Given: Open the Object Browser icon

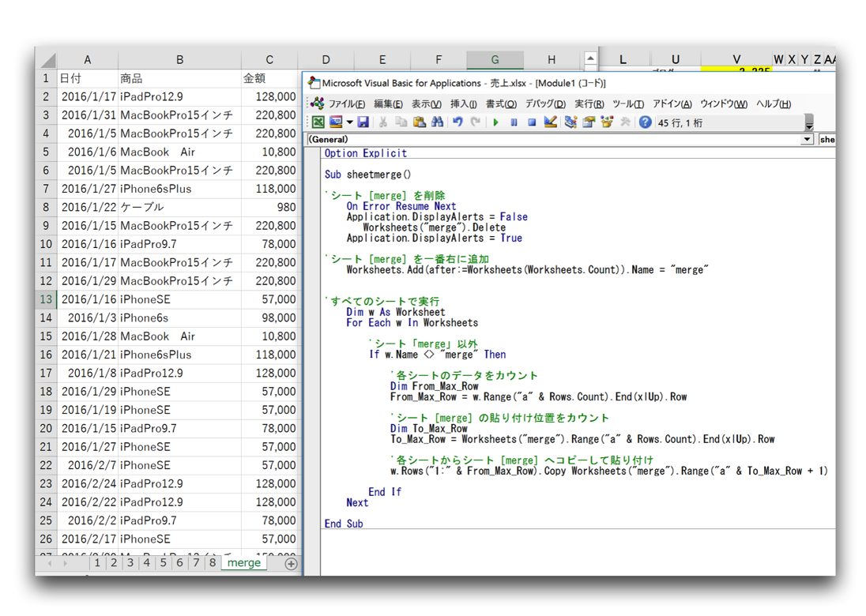Looking at the screenshot, I should click(x=607, y=122).
